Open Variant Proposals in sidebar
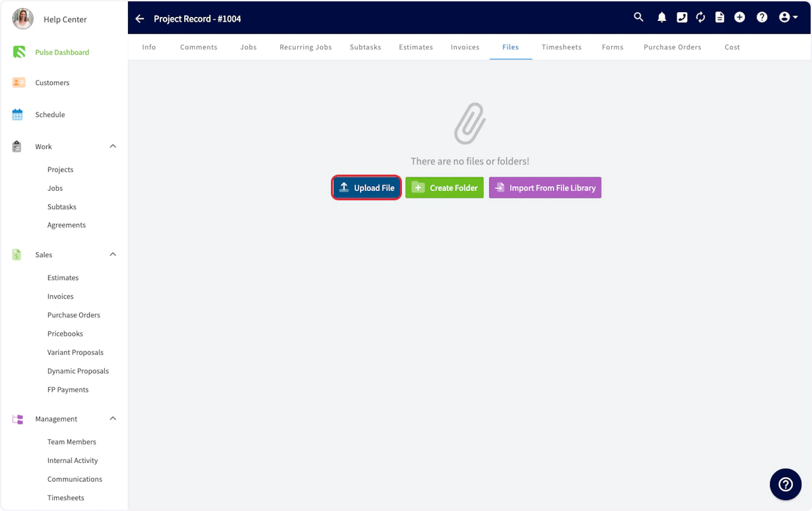The image size is (812, 511). tap(75, 352)
